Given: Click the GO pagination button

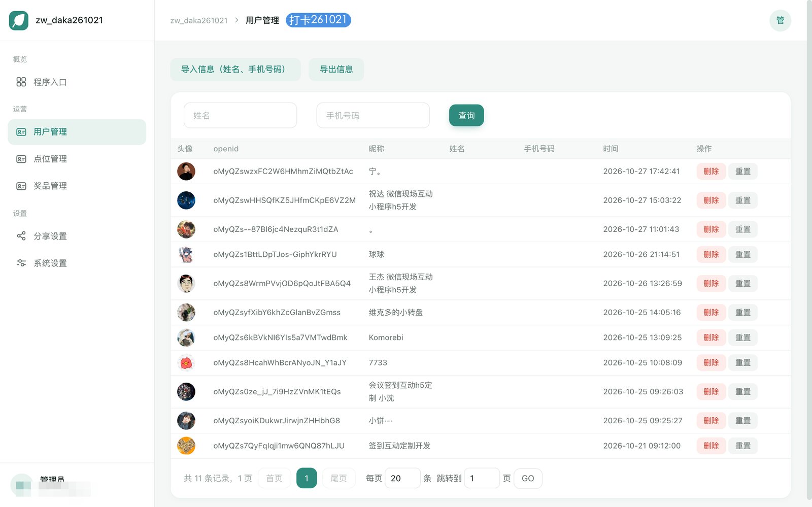Looking at the screenshot, I should pyautogui.click(x=528, y=478).
